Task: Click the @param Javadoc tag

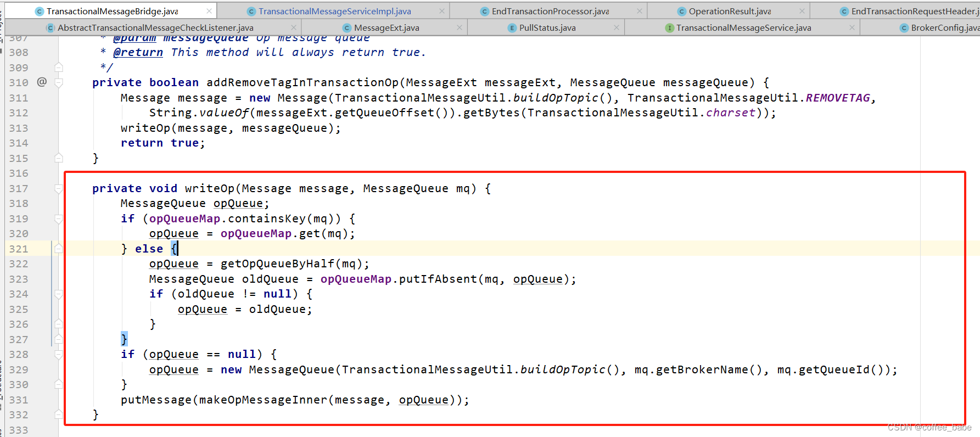Action: (x=135, y=39)
